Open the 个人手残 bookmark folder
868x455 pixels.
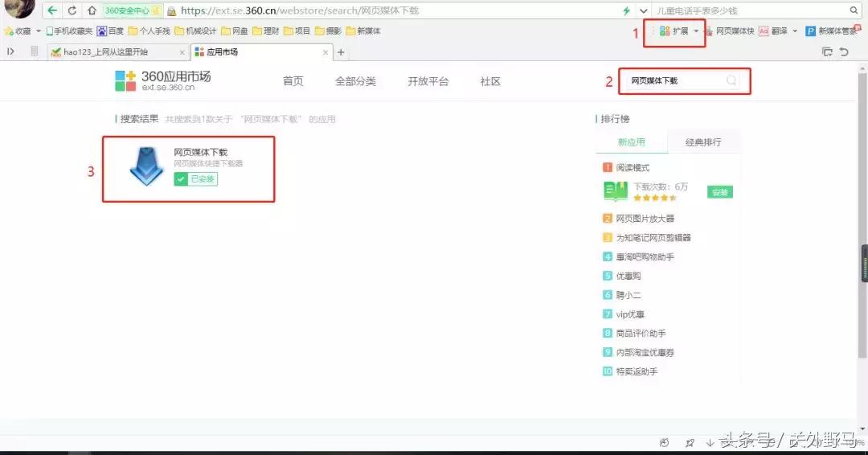coord(149,31)
